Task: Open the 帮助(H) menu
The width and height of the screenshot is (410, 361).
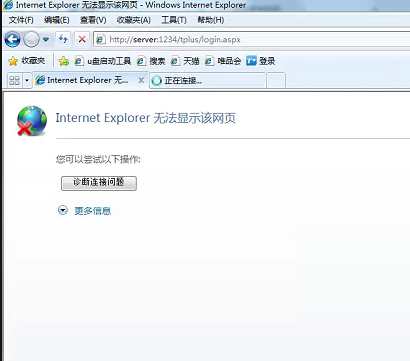Action: click(211, 20)
